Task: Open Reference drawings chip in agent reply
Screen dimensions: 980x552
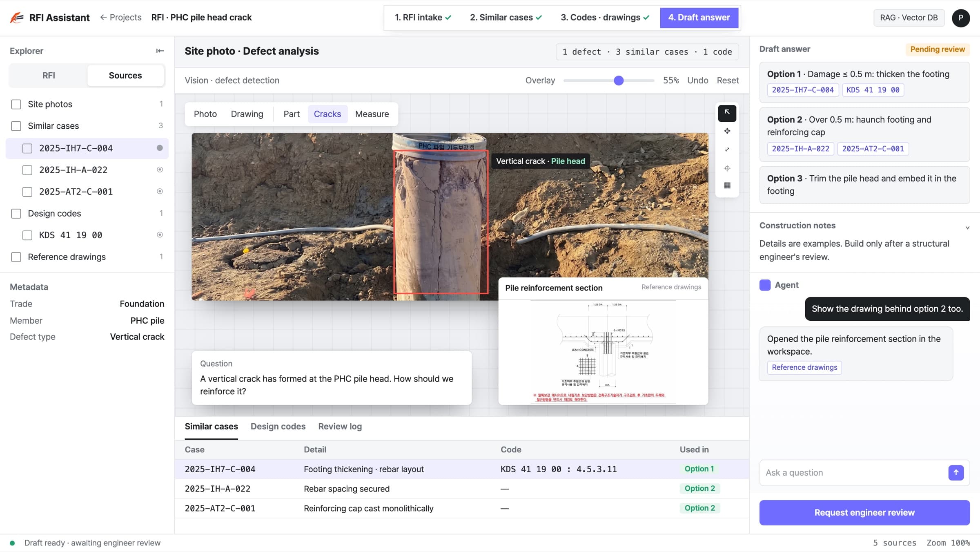Action: tap(804, 367)
